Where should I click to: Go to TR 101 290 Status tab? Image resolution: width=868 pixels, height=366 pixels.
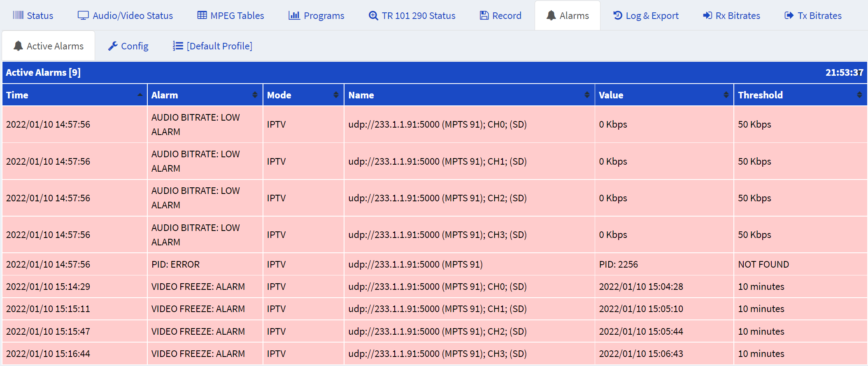pos(412,15)
